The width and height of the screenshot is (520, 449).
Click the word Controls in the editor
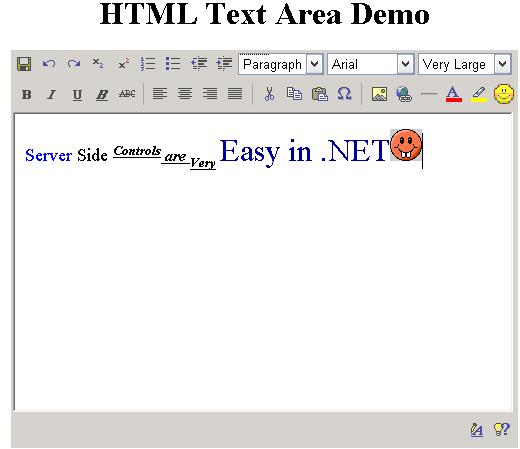(x=137, y=151)
